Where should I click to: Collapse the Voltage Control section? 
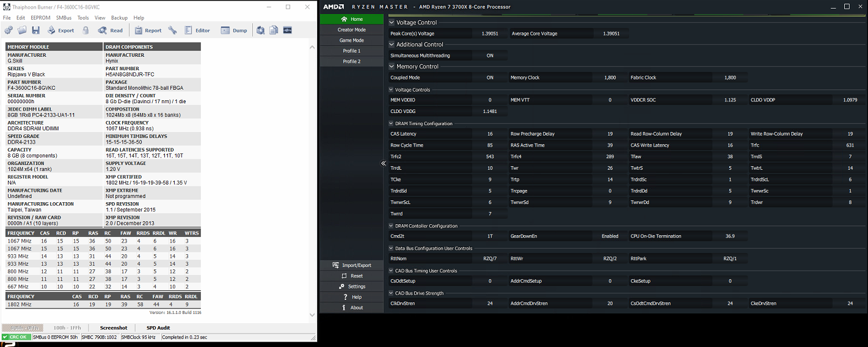tap(392, 23)
